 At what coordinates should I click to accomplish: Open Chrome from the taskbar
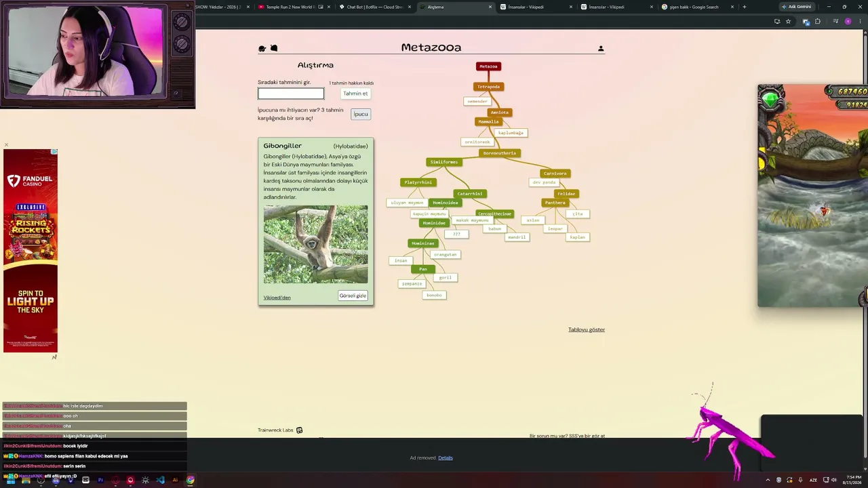tap(191, 480)
